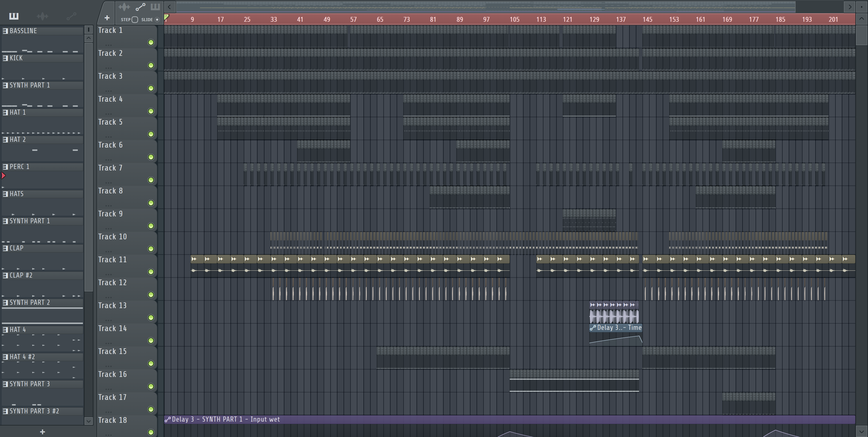The image size is (868, 437).
Task: Click the plus button above Track 1
Action: [x=107, y=18]
